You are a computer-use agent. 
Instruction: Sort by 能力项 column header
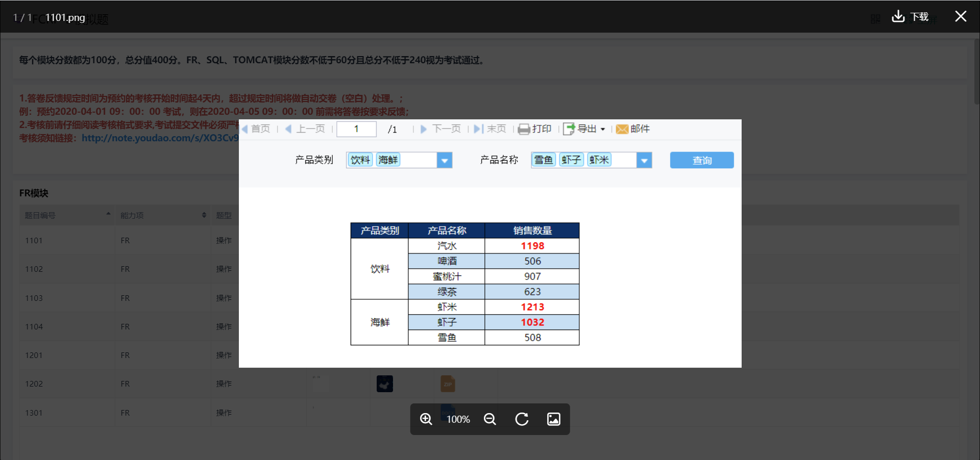tap(163, 215)
